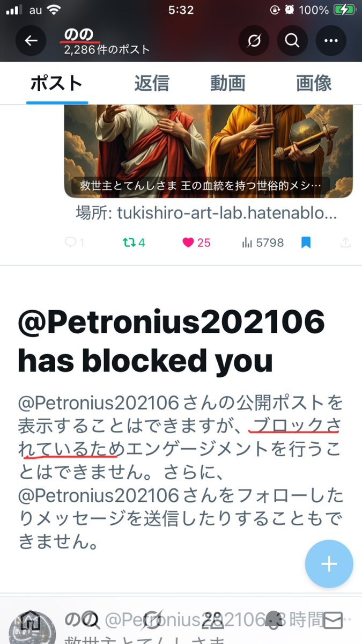The height and width of the screenshot is (644, 362).
Task: Switch to the 返信 tab
Action: click(x=152, y=83)
